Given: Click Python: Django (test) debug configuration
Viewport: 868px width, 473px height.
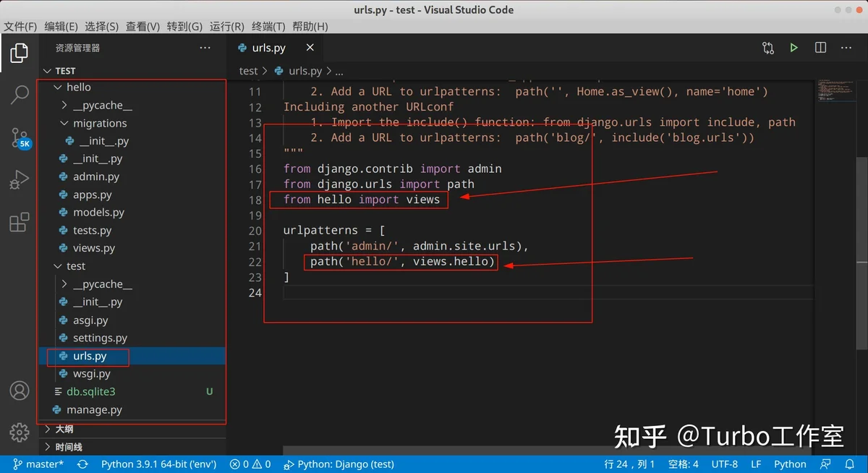Looking at the screenshot, I should [339, 464].
